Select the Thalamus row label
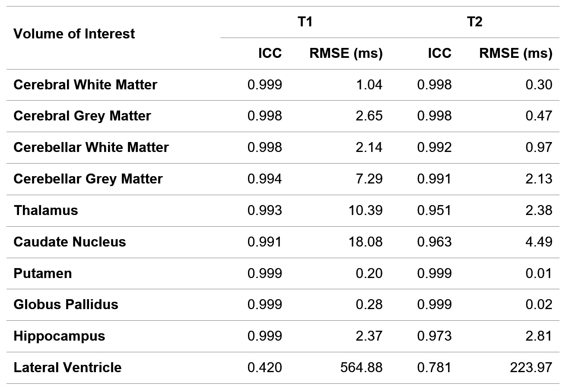 (x=46, y=210)
